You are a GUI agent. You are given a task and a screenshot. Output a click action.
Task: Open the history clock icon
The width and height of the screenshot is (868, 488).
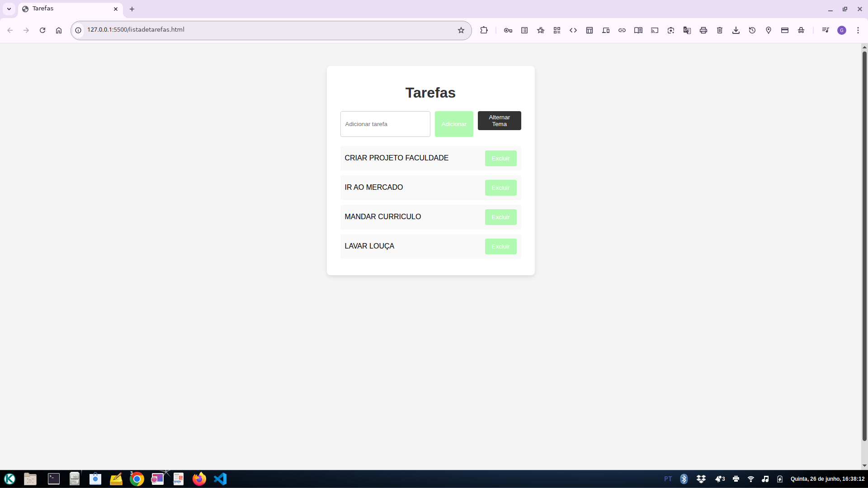(x=752, y=30)
